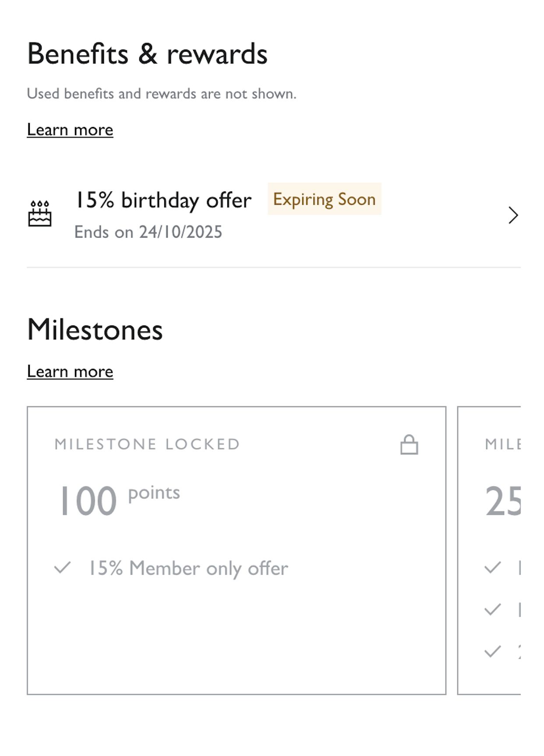
Task: Click the partially visible 25 points number
Action: 503,501
